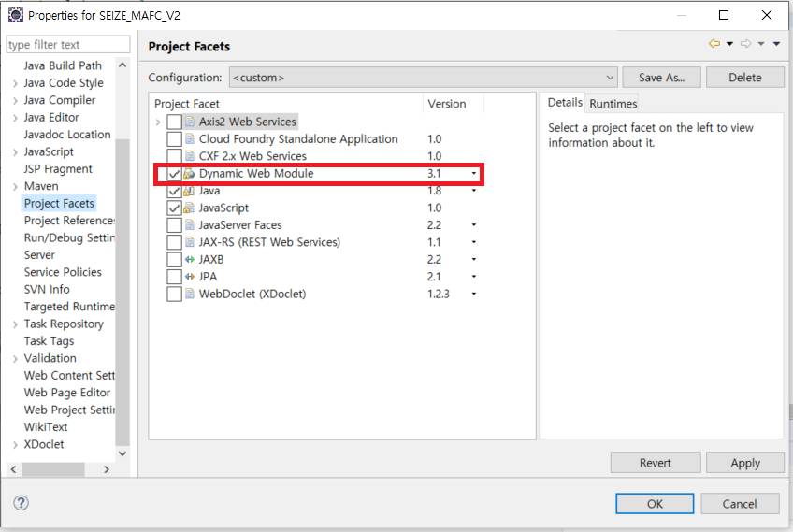Click the Eclipse icon in title bar
Screen dimensions: 793x532
pyautogui.click(x=16, y=15)
